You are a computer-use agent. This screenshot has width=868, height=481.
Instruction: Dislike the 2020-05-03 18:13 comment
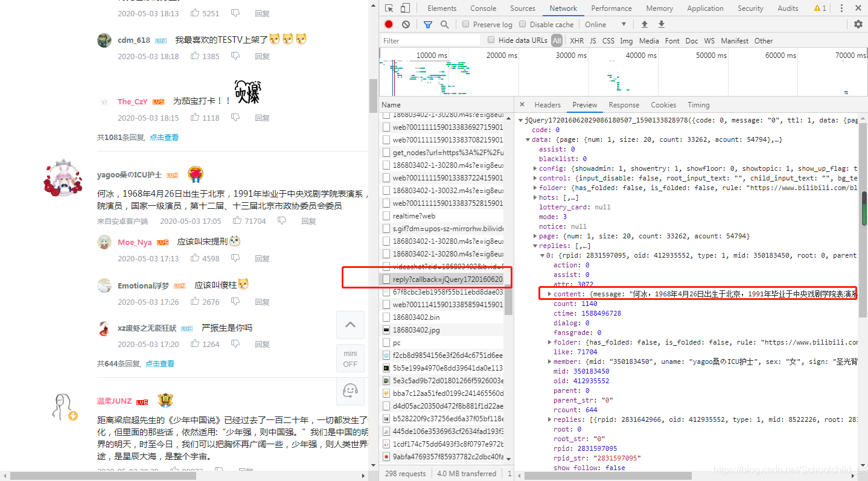(x=235, y=13)
